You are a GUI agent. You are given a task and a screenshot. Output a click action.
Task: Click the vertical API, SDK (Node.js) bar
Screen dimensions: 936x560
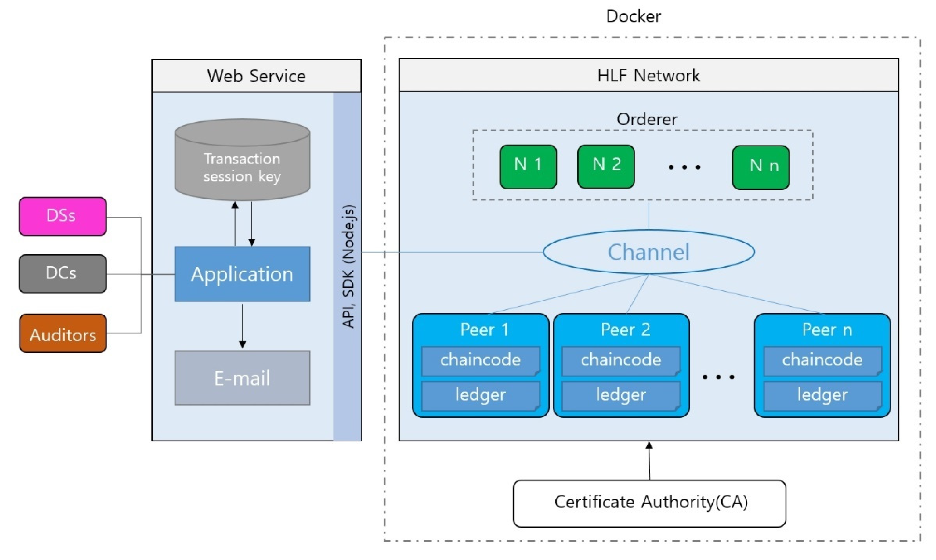(347, 266)
